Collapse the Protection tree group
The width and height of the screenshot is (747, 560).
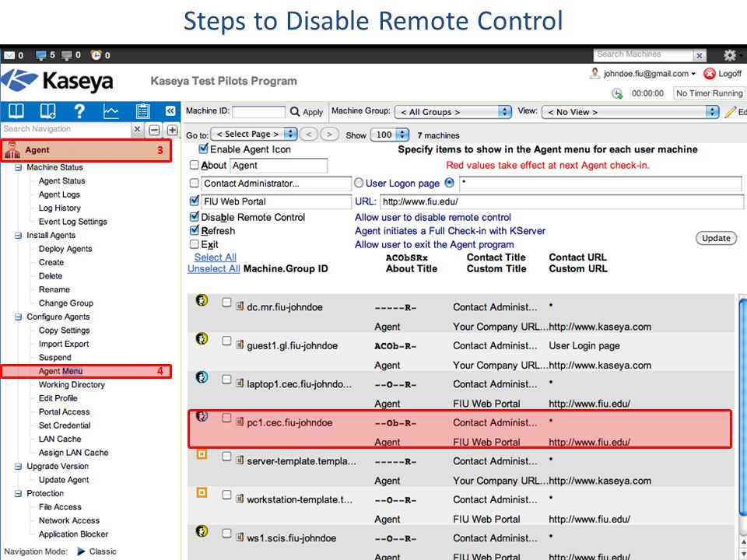coord(18,493)
